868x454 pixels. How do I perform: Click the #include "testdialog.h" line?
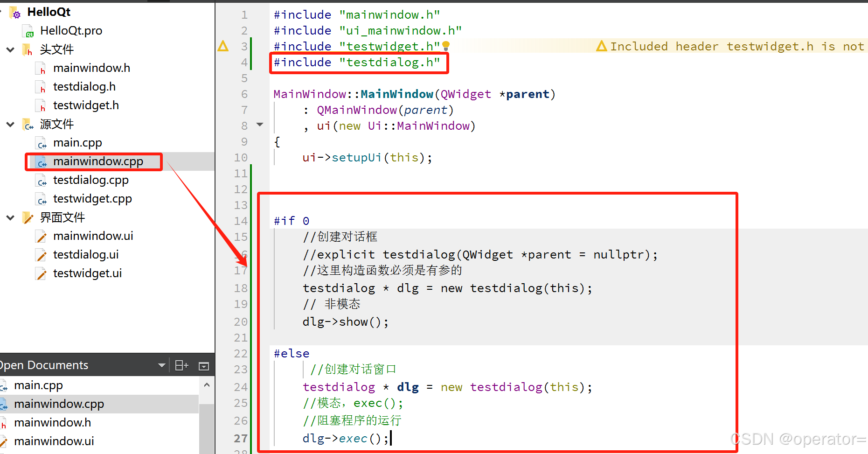click(x=357, y=63)
